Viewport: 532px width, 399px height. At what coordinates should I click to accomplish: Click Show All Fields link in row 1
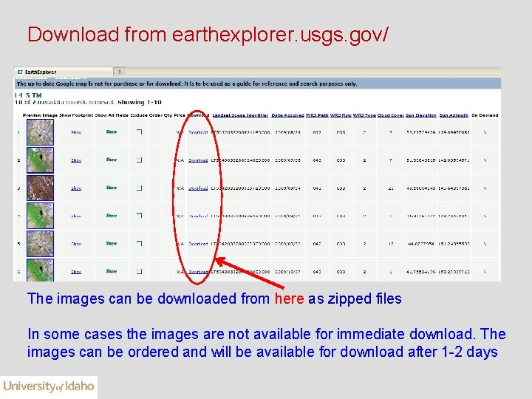112,132
